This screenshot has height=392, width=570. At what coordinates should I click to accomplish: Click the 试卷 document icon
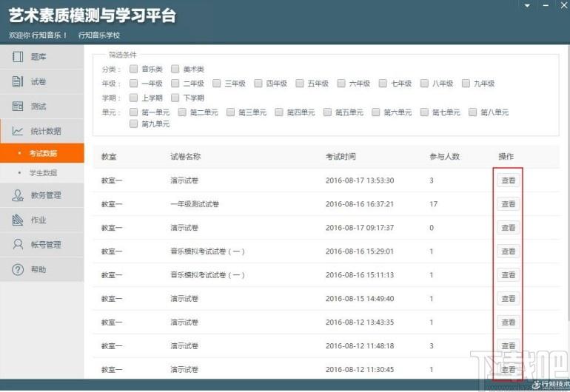(x=18, y=81)
